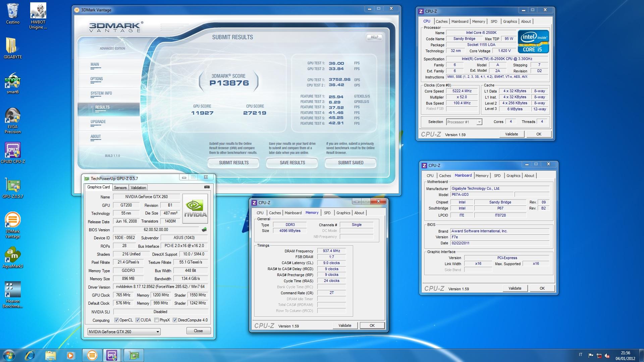Open Windows Media Player from taskbar
This screenshot has height=362, width=644.
point(70,355)
